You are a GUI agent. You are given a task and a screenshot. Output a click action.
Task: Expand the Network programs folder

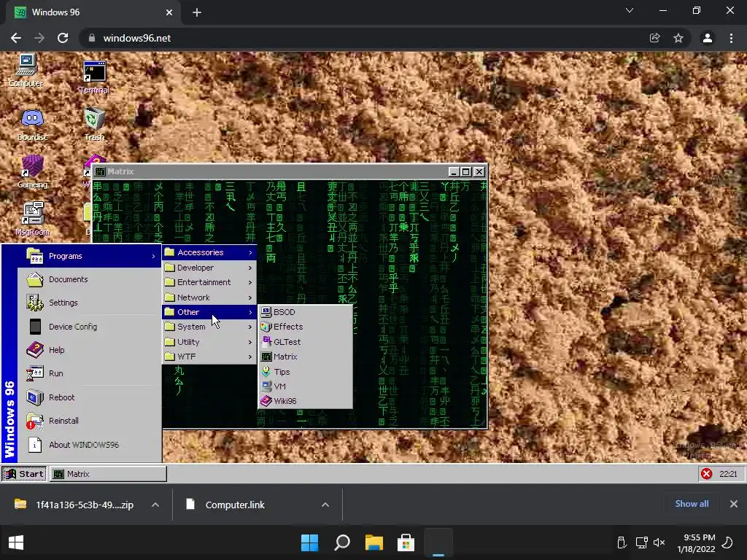point(209,297)
